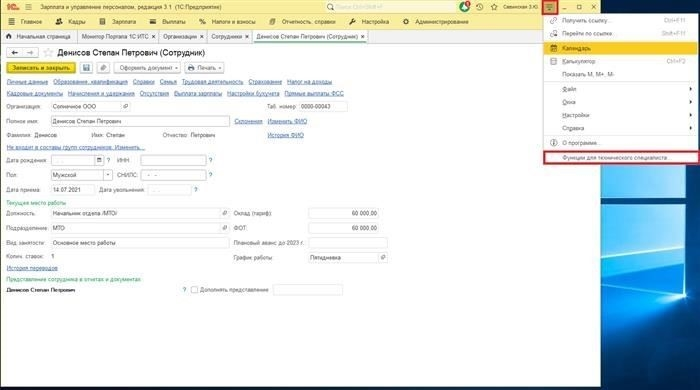Open the Налоги и взносы section
Viewport: 700px width, 390px height.
click(x=227, y=21)
